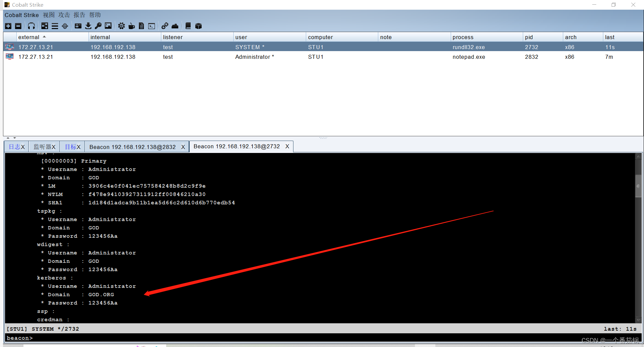Open keystrokes key icon

98,26
